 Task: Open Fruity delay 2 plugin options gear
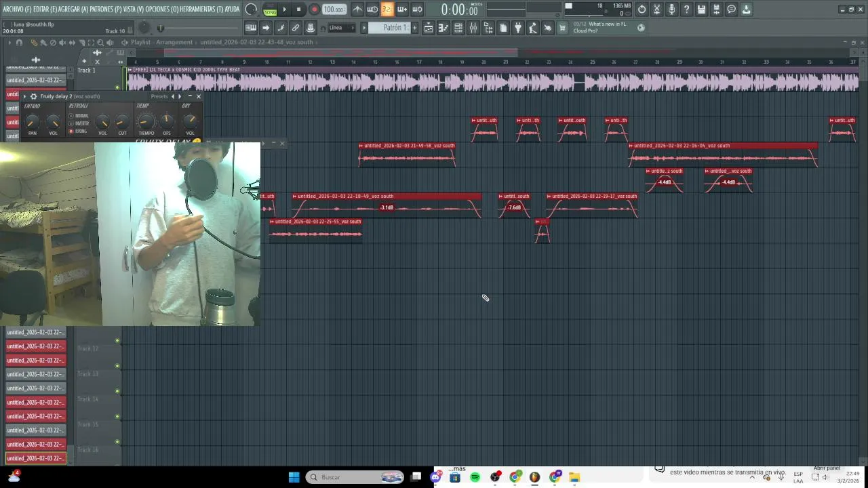point(33,96)
